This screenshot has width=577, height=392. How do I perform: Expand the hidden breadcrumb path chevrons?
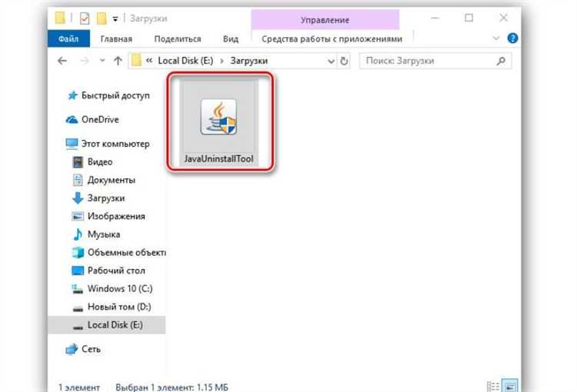pyautogui.click(x=148, y=60)
